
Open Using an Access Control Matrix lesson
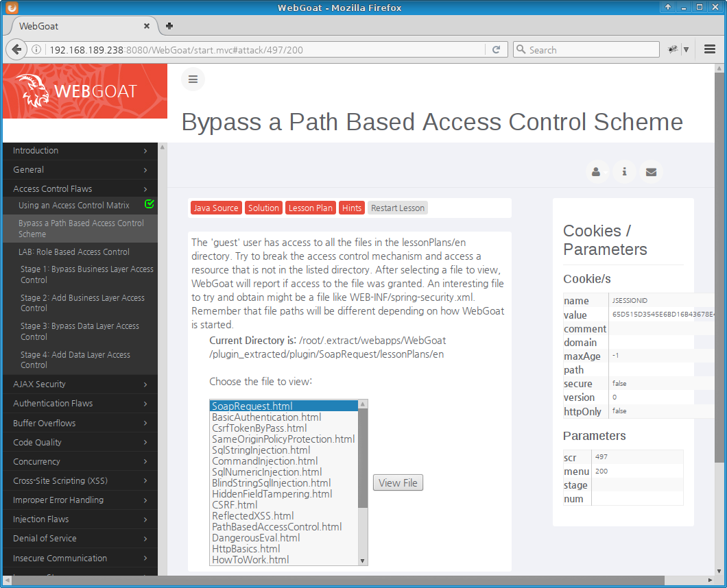(73, 206)
